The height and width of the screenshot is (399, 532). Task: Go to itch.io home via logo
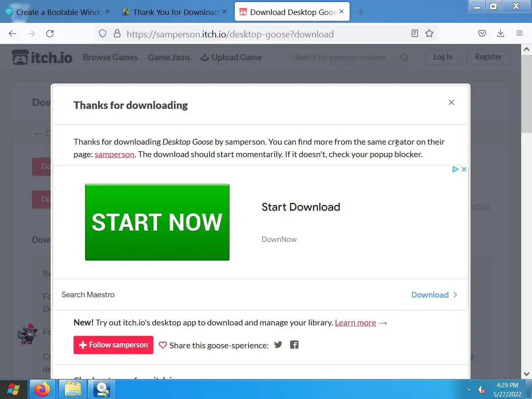tap(42, 57)
